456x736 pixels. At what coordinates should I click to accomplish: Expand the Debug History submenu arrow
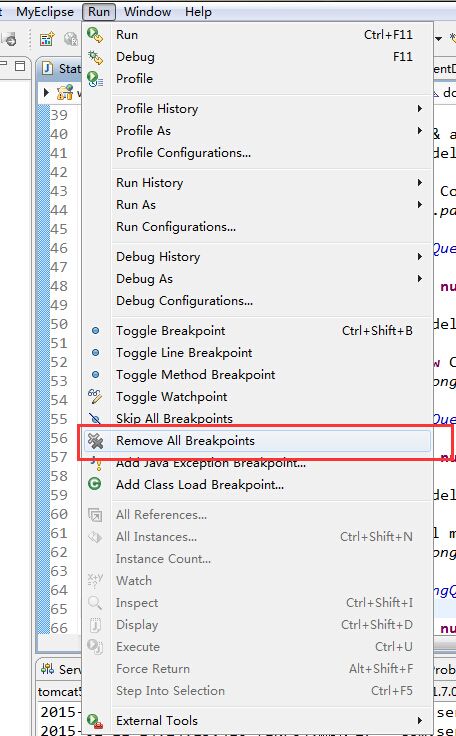click(419, 257)
